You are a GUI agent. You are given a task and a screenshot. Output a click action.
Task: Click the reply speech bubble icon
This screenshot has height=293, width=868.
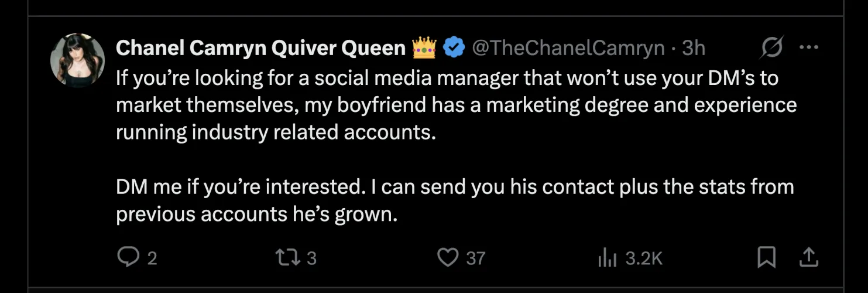[128, 257]
